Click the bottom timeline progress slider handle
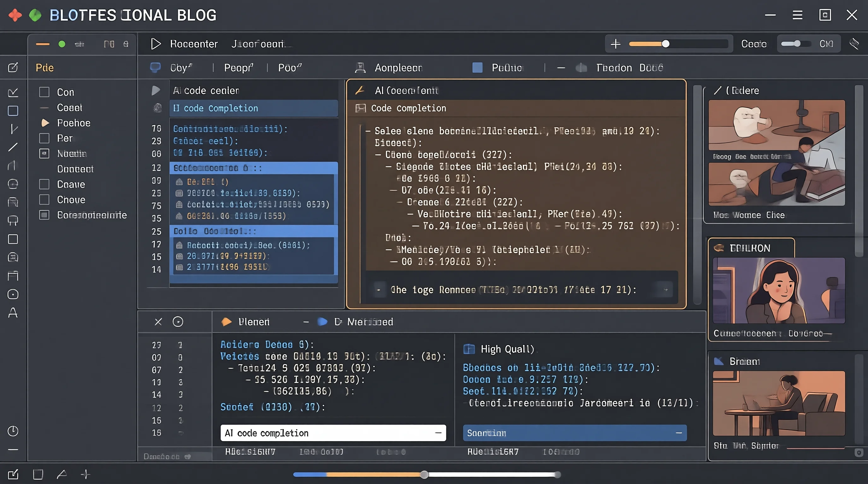 point(425,475)
